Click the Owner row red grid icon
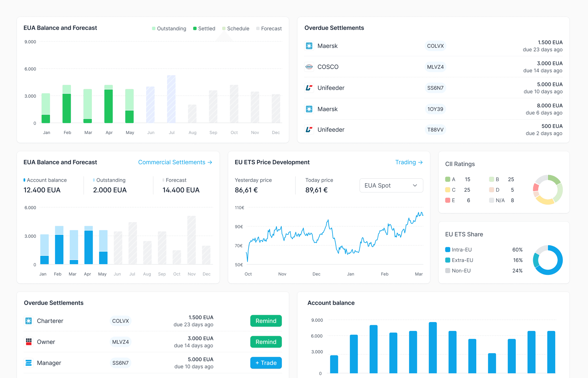The image size is (588, 378). (x=28, y=342)
